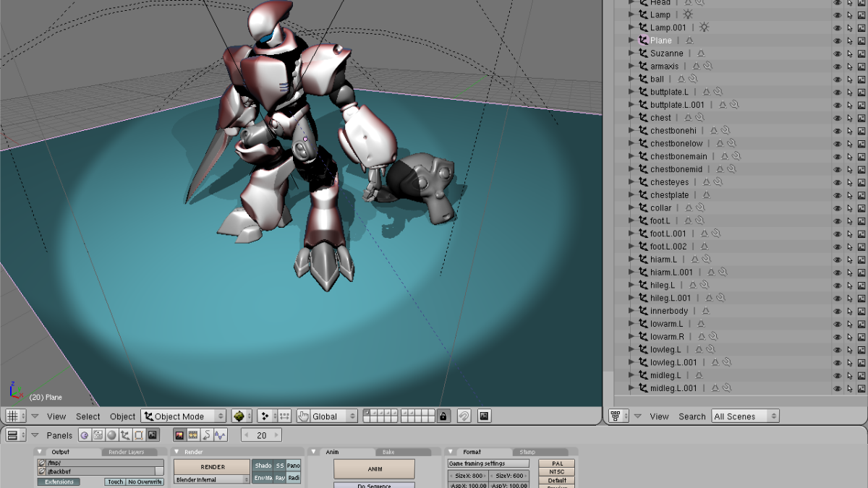Click the mesh data icon next to Suzanne
868x488 pixels.
700,53
